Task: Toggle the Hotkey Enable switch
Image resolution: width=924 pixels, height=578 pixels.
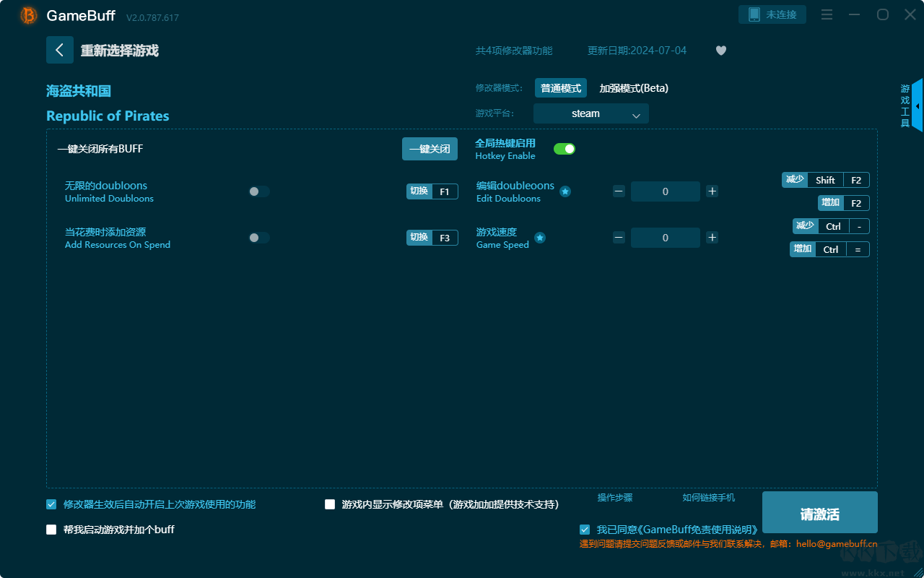Action: 565,149
